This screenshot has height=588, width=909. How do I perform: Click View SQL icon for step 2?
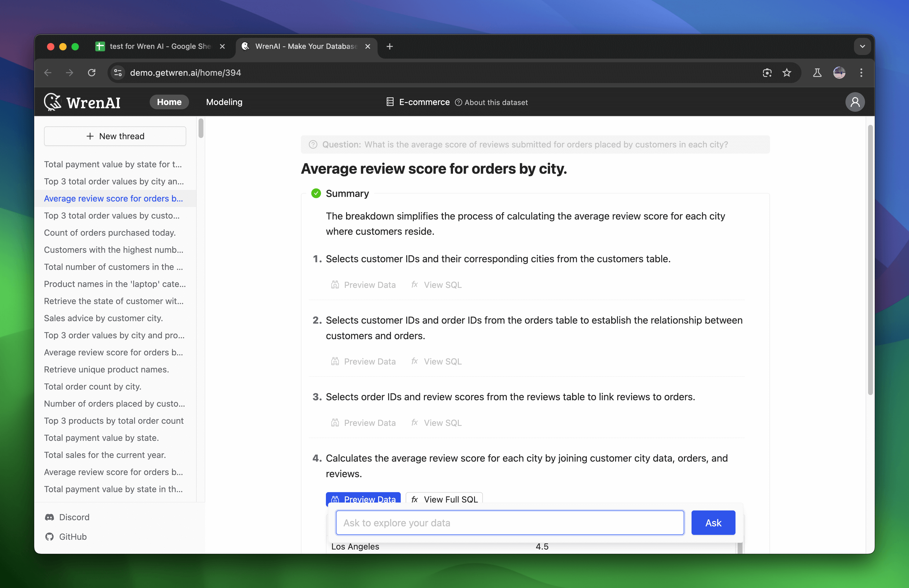(414, 361)
